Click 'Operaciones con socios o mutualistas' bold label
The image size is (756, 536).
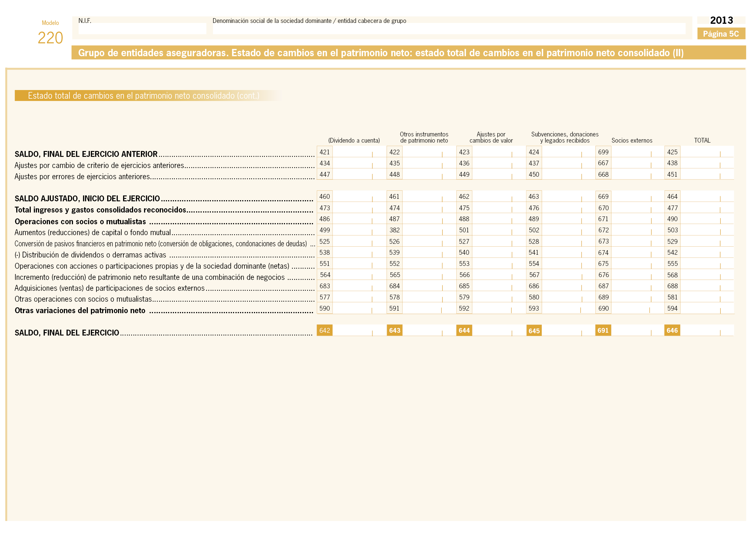80,221
